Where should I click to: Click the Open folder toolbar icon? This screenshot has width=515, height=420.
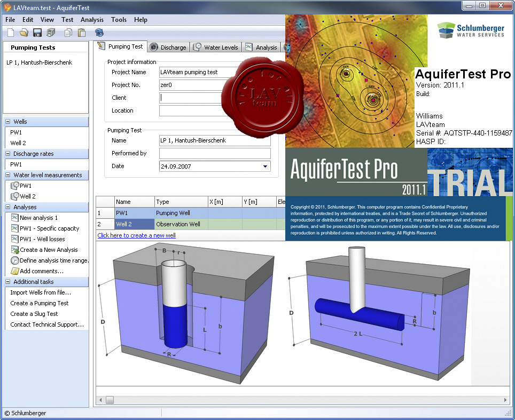24,33
